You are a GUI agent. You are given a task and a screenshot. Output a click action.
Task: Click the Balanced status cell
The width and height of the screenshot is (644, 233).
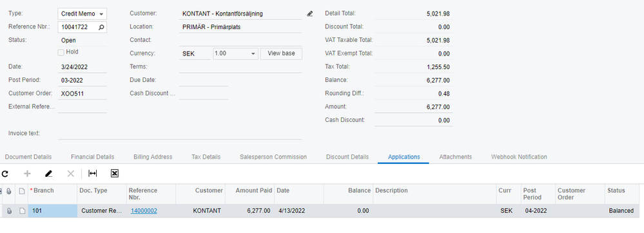(622, 211)
